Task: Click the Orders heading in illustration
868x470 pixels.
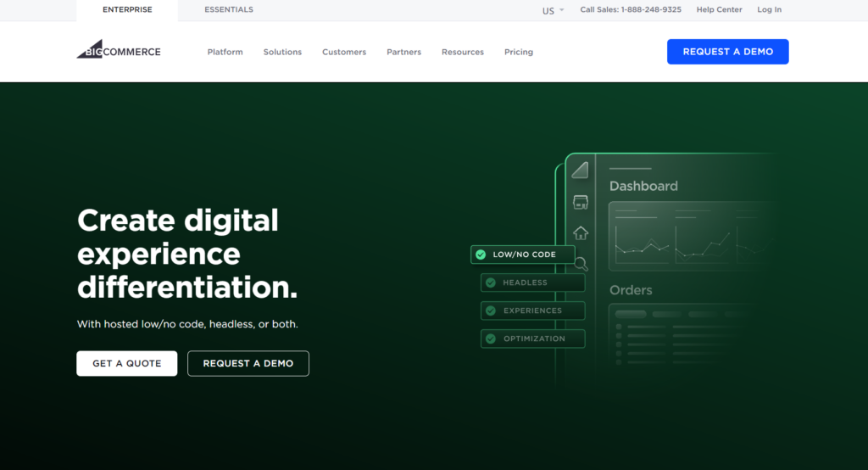Action: (631, 290)
